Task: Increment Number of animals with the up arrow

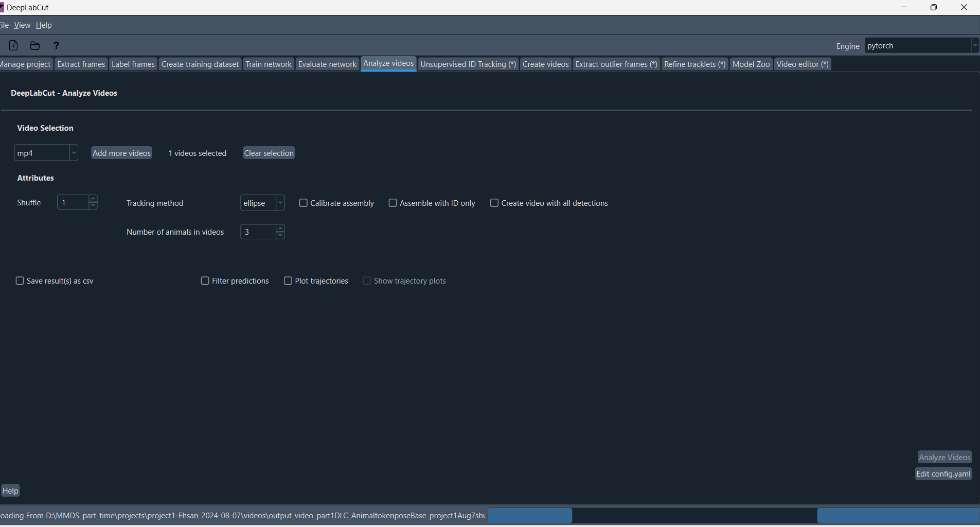Action: pos(280,229)
